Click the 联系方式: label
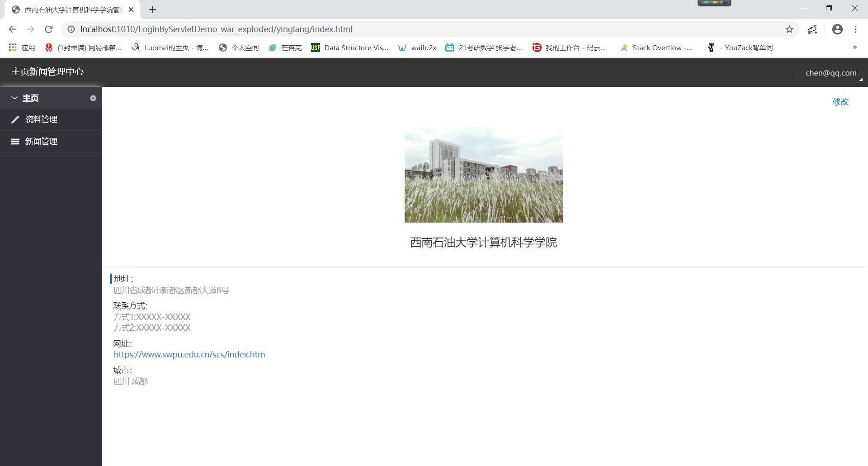Viewport: 868px width, 466px height. 131,306
